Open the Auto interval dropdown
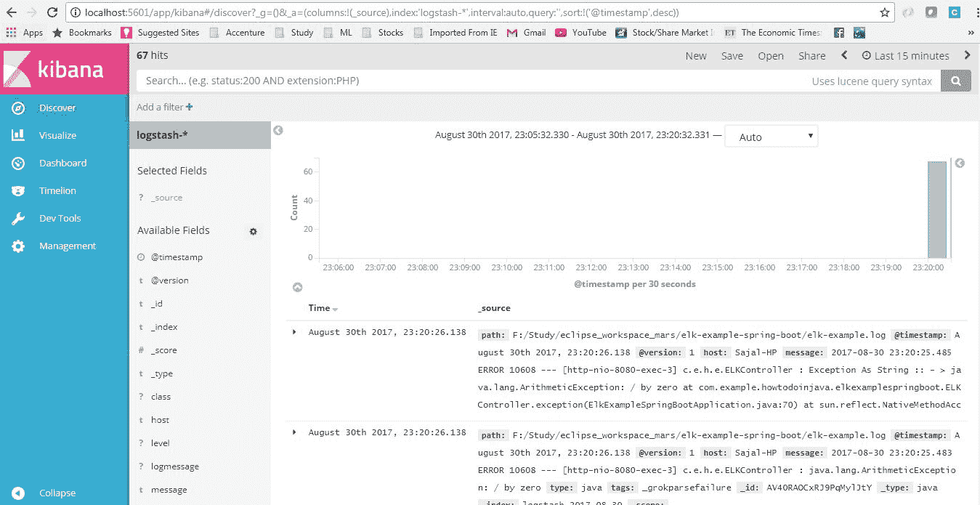 tap(772, 137)
